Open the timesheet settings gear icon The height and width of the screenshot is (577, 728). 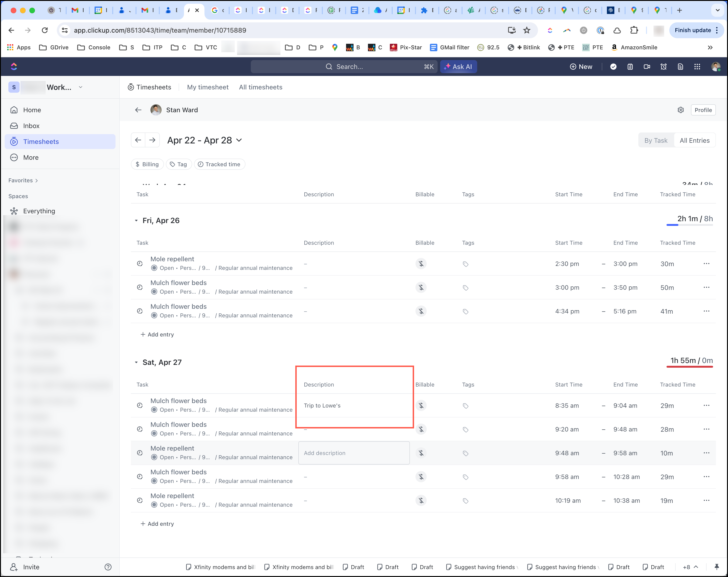pyautogui.click(x=680, y=110)
